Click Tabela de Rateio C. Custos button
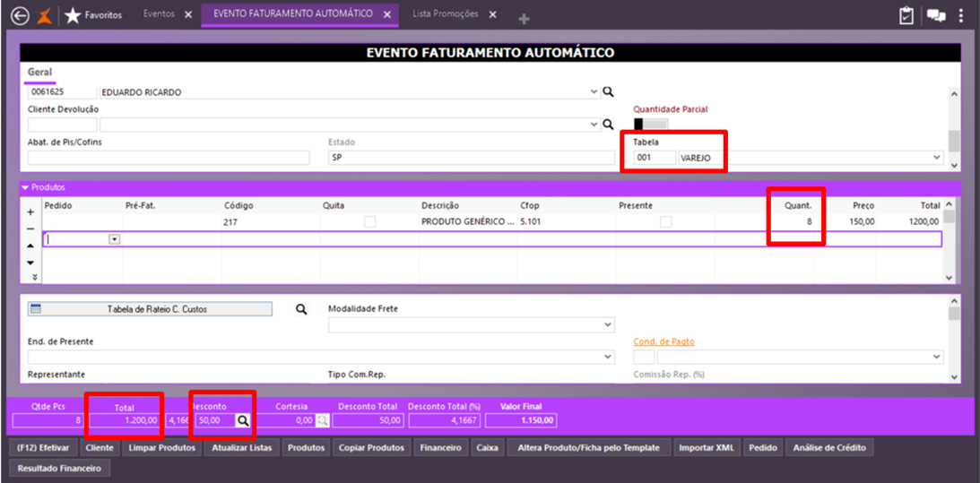980x483 pixels. click(x=150, y=308)
